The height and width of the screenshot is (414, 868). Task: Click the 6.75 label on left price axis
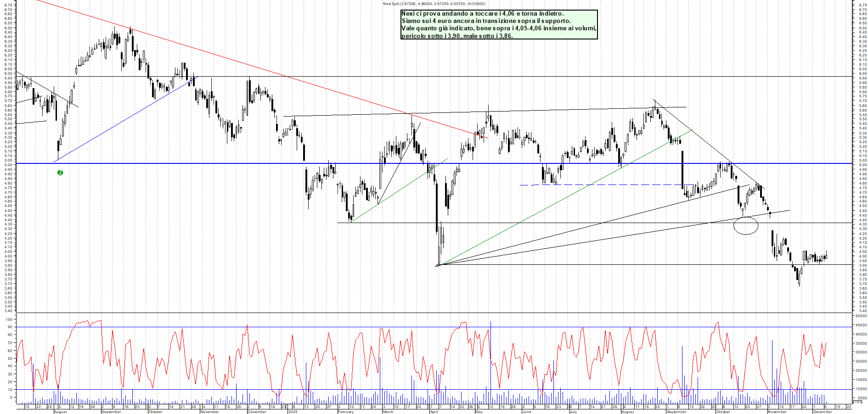[8, 5]
